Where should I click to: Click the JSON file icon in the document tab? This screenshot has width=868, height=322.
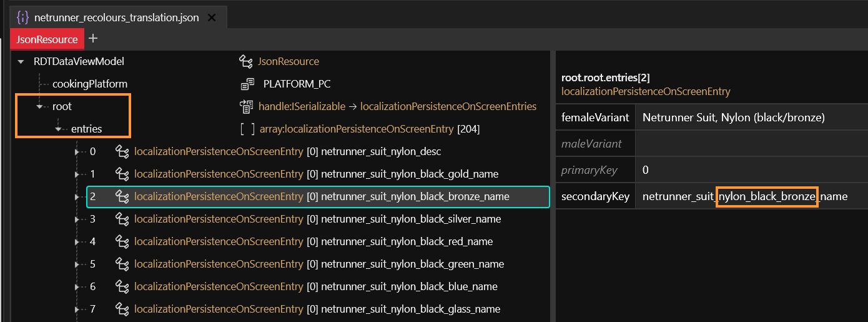coord(23,18)
